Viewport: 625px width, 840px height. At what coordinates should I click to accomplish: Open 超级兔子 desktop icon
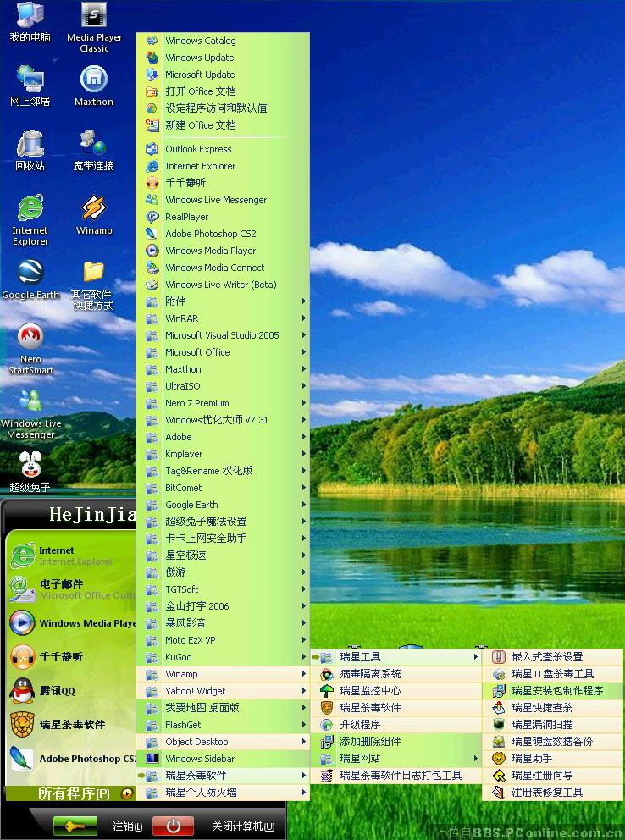(x=30, y=472)
